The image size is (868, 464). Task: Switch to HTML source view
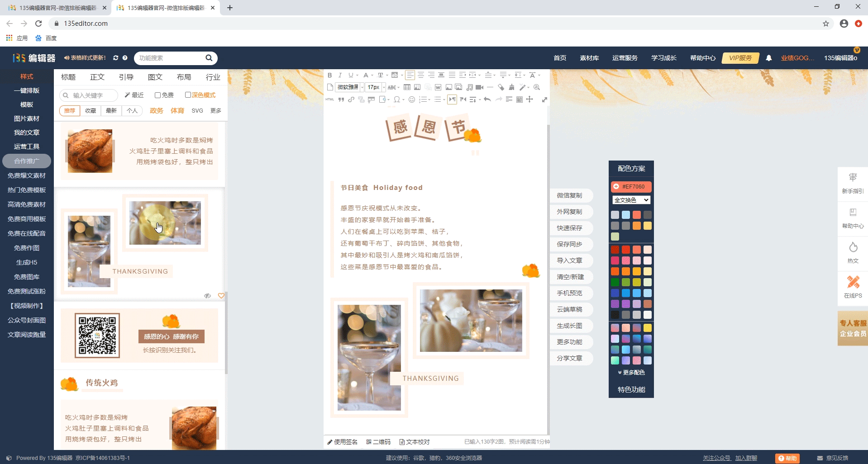tap(329, 99)
